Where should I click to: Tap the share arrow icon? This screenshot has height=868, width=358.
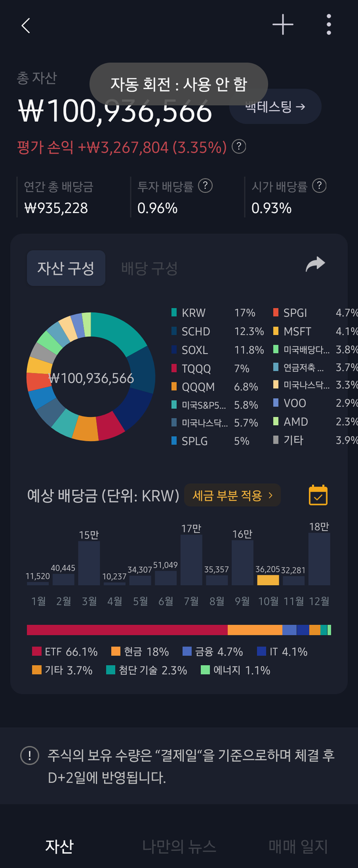tap(315, 265)
